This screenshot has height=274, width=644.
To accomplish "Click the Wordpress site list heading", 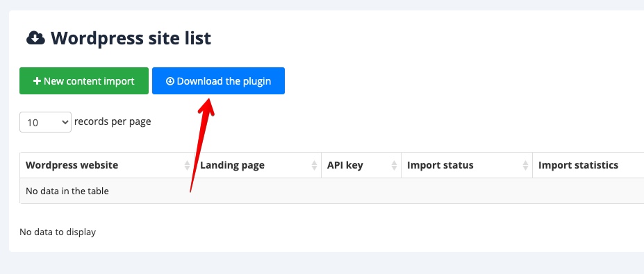I will [x=131, y=39].
